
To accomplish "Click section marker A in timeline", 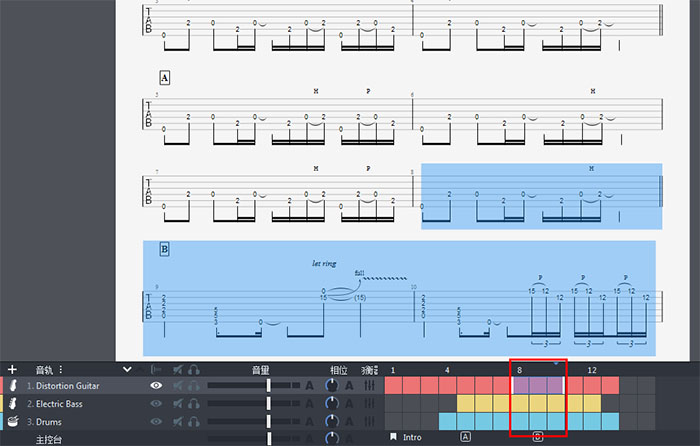I will coord(465,437).
